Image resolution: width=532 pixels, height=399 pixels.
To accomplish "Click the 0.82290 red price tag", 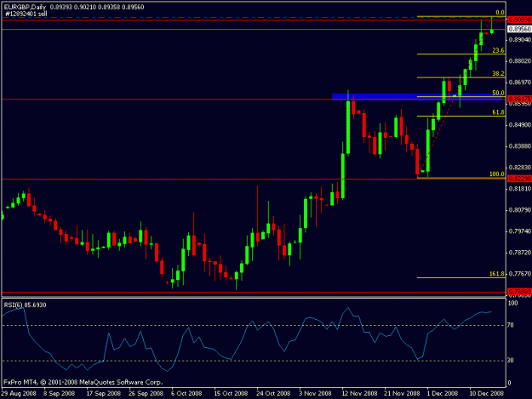I will tap(519, 179).
